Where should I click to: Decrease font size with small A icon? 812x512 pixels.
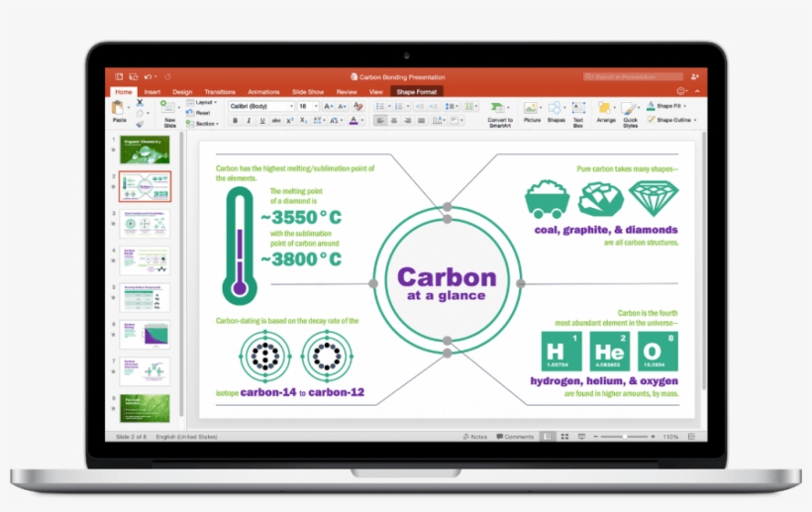(x=342, y=106)
